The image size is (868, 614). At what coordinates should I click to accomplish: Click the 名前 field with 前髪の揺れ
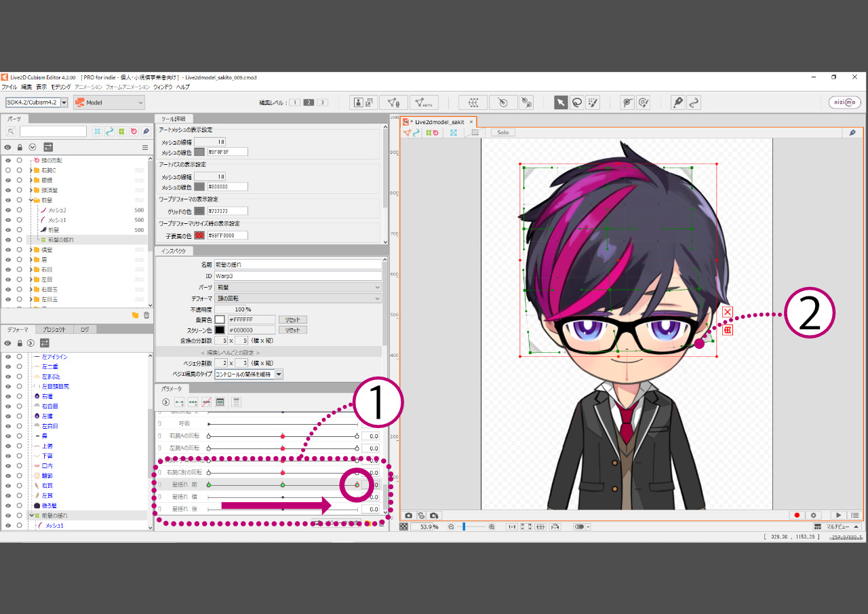click(298, 265)
